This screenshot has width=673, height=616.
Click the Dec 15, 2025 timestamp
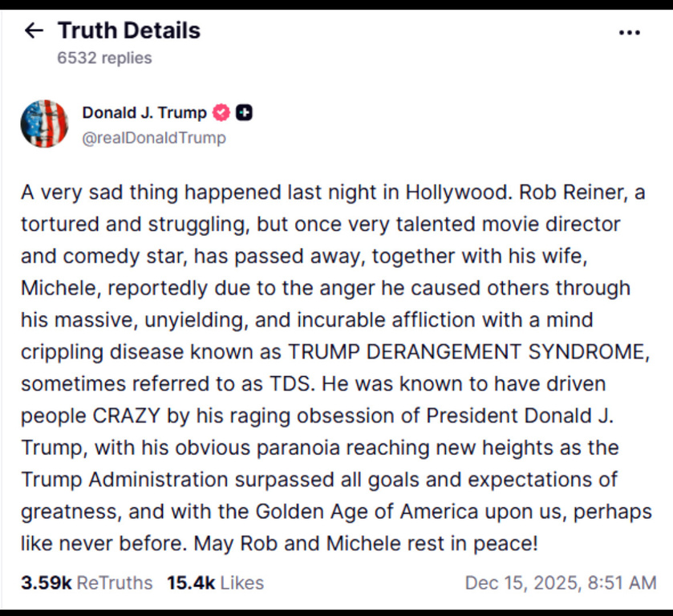[x=561, y=583]
